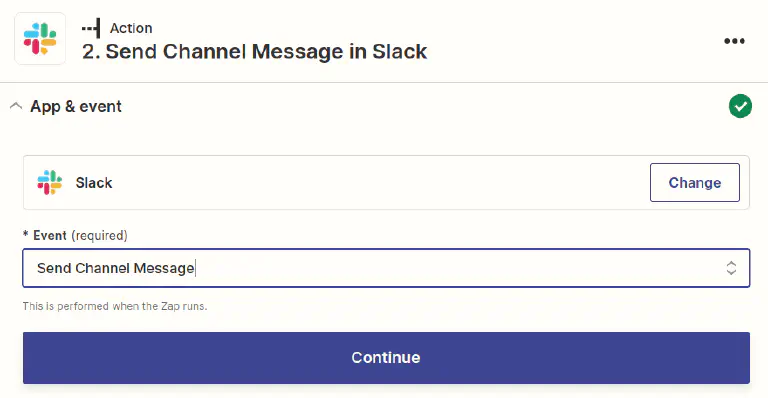Click the 'Action' label above the title

coord(131,28)
